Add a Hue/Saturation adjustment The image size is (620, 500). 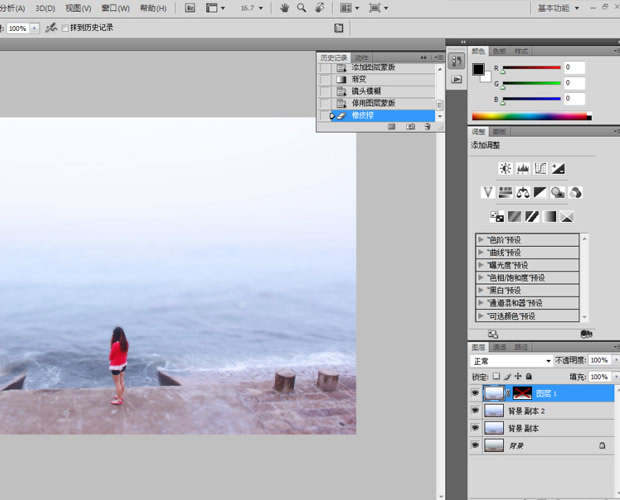pos(505,192)
